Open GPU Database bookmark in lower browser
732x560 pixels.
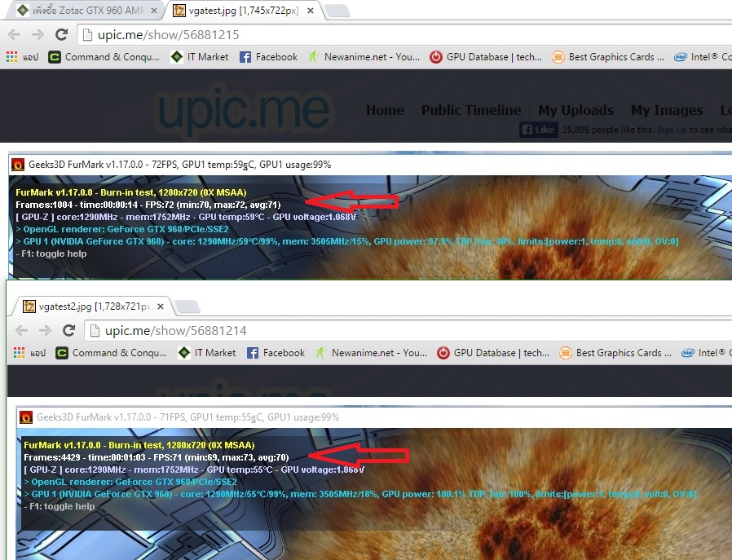point(493,353)
